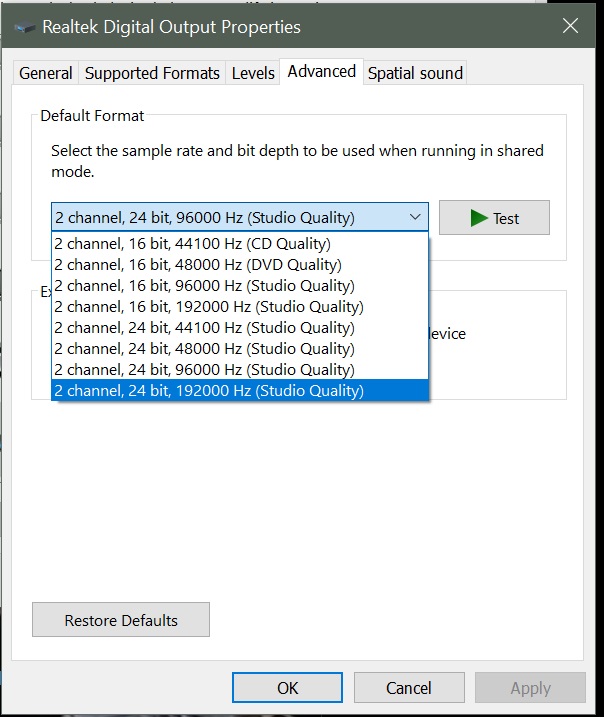The width and height of the screenshot is (604, 717).
Task: Confirm with the OK button
Action: [287, 688]
